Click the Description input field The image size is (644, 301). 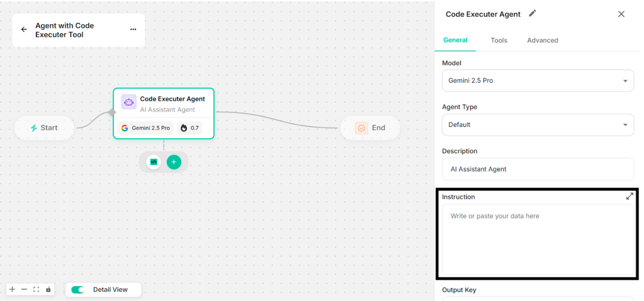point(538,169)
